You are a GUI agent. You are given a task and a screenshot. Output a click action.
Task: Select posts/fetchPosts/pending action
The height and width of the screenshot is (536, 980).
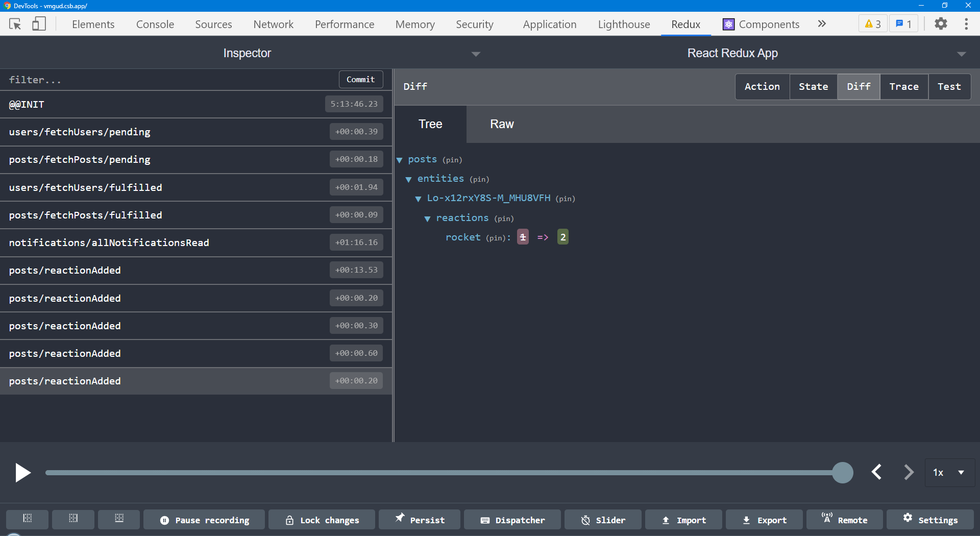[x=196, y=159]
